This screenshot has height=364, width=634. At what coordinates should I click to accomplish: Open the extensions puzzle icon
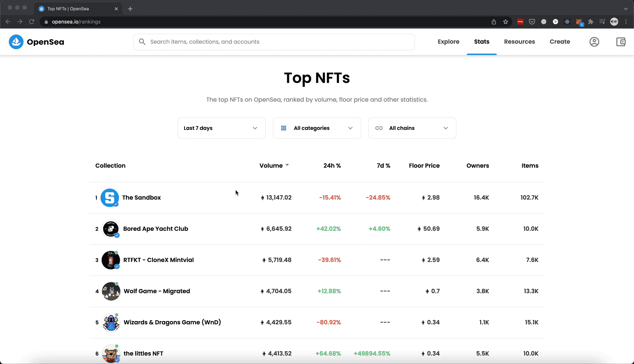[x=591, y=22]
